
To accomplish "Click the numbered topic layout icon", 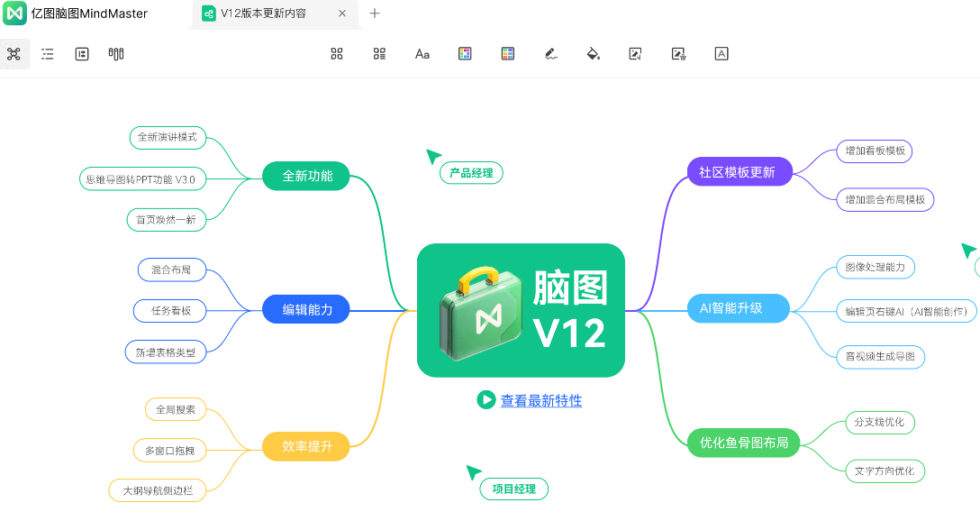I will [378, 53].
